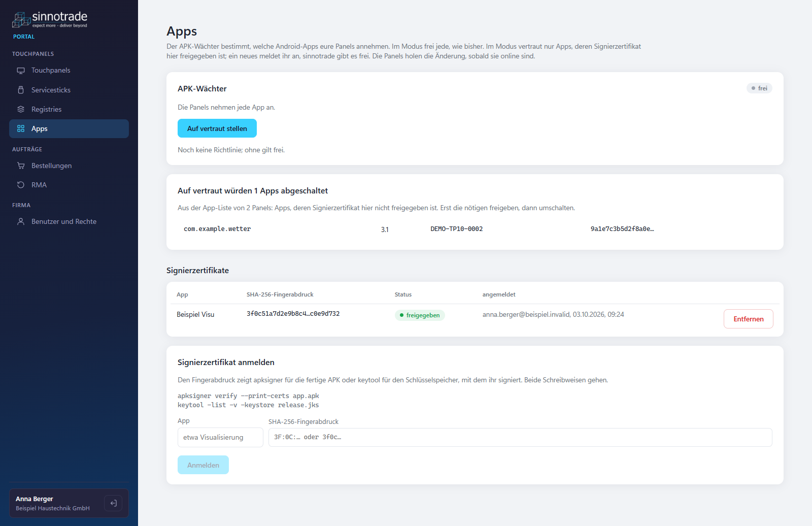Viewport: 812px width, 526px height.
Task: Open Bestellungen in the sidebar
Action: point(69,166)
